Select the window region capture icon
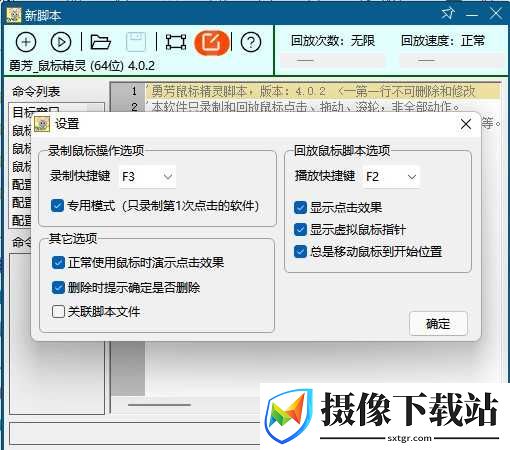The width and height of the screenshot is (510, 450). (176, 42)
